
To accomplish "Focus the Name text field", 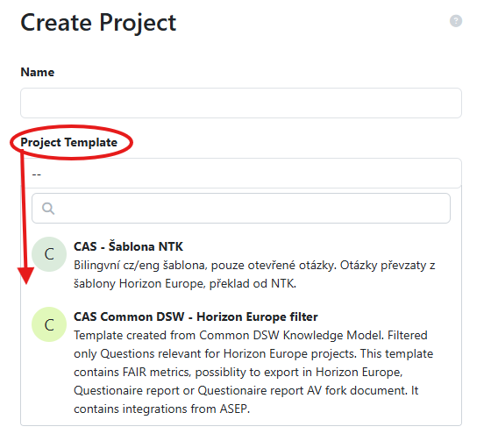I will point(241,103).
